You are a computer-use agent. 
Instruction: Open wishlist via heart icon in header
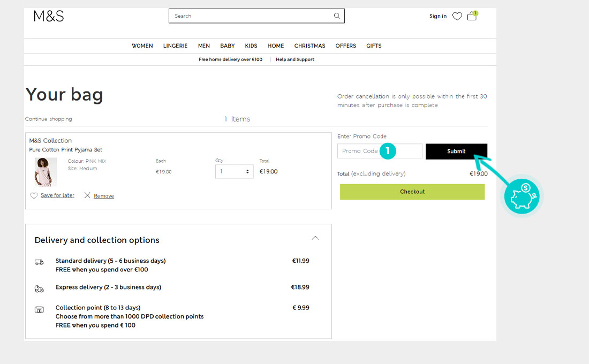tap(457, 16)
